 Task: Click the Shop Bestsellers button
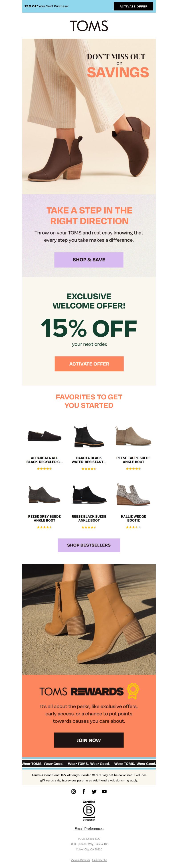pos(89,545)
